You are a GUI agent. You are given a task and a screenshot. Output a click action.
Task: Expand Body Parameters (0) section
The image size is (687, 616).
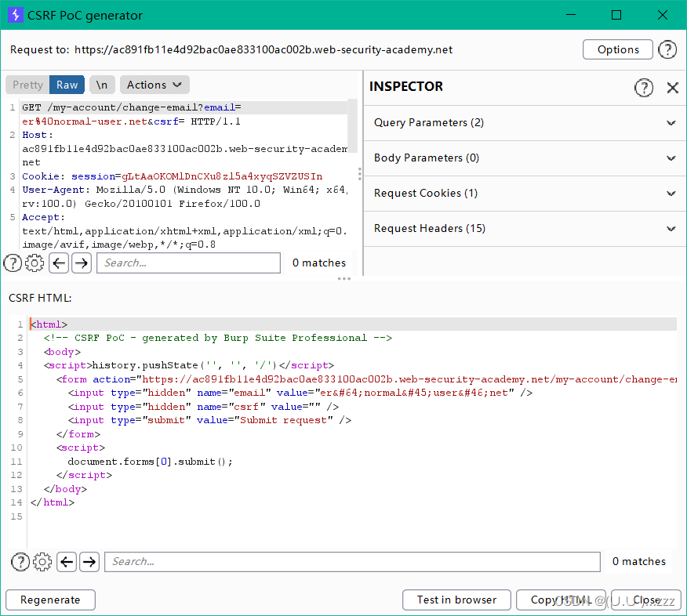[525, 158]
